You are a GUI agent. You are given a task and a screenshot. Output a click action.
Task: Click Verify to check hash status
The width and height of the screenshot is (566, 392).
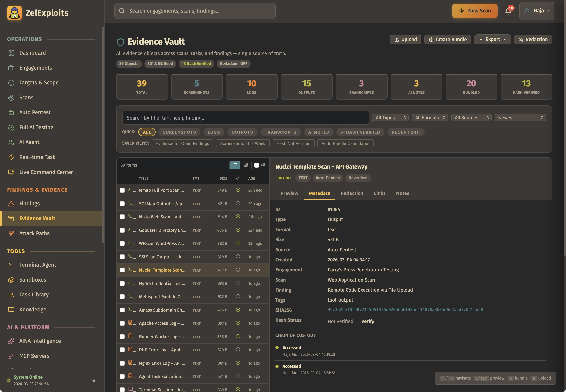click(x=367, y=321)
